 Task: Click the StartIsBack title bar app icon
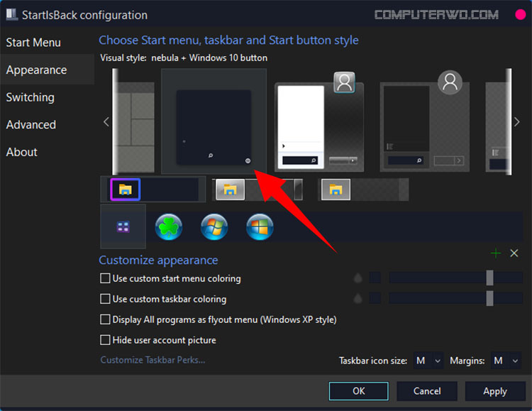click(x=11, y=14)
